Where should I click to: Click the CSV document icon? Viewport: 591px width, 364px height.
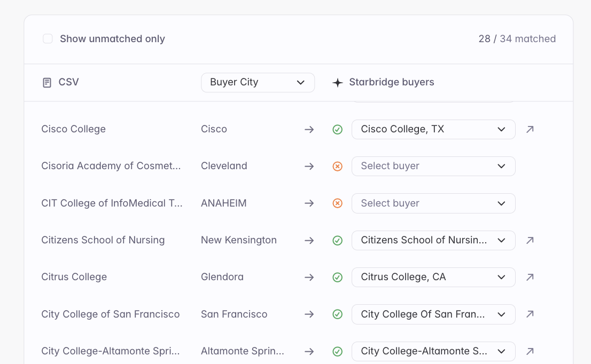click(x=46, y=82)
